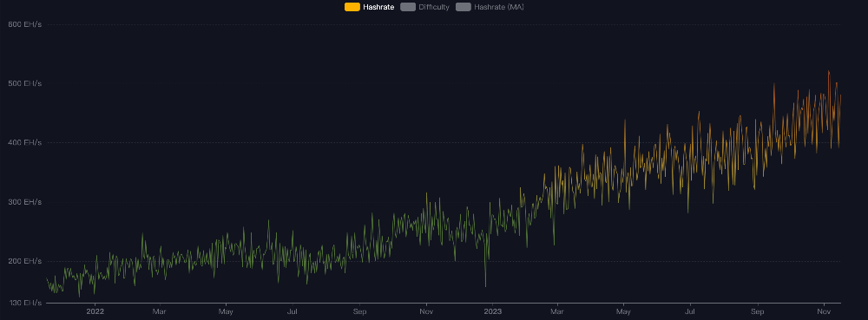868x320 pixels.
Task: Click the sharp Sep 2023 spike near 500 EH/s
Action: click(x=774, y=83)
